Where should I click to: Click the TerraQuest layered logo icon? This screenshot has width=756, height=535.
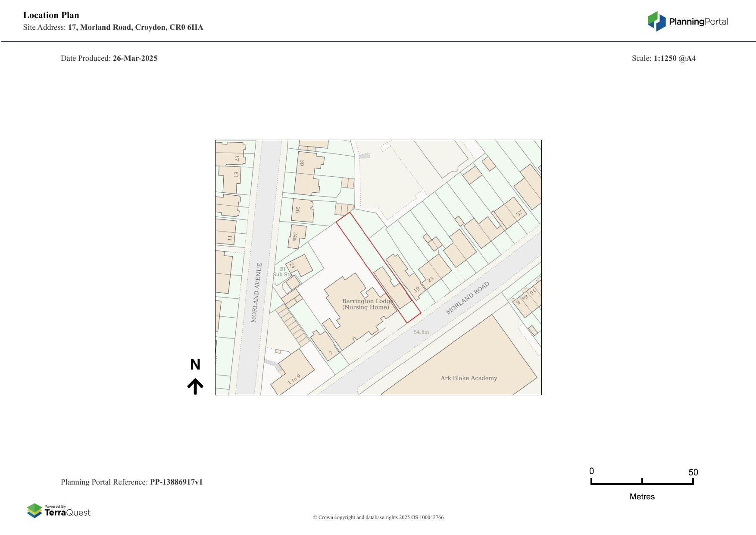click(34, 511)
